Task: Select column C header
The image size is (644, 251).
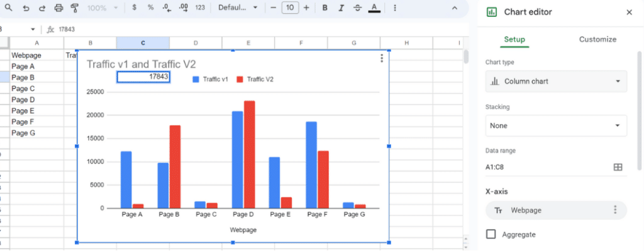Action: pos(143,43)
